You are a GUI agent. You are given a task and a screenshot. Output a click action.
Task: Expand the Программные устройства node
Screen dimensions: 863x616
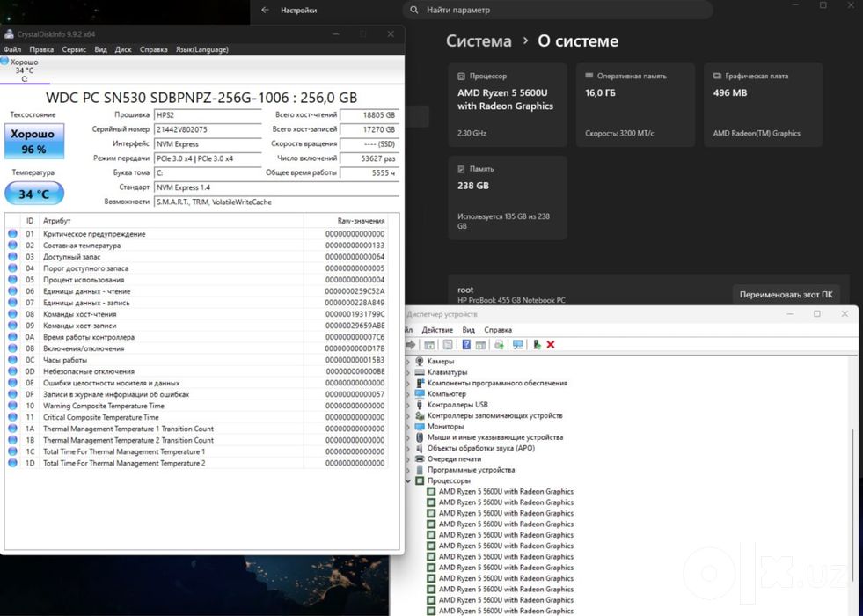click(x=408, y=470)
